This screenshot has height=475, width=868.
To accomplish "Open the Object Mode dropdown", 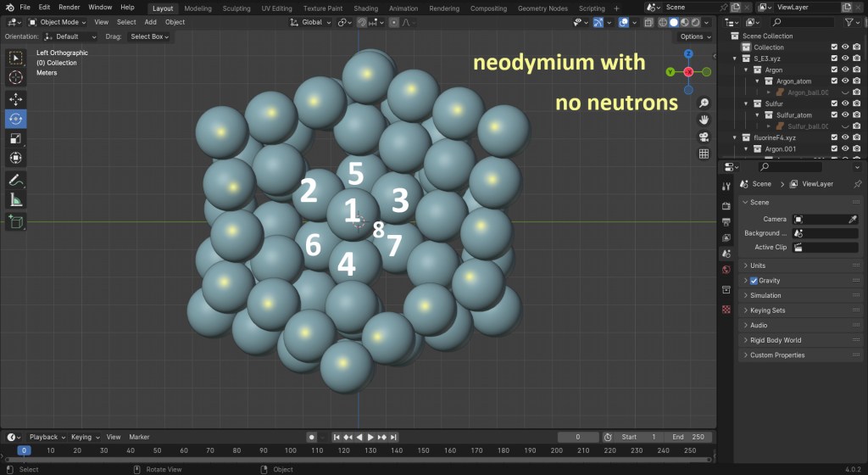I will click(x=58, y=22).
